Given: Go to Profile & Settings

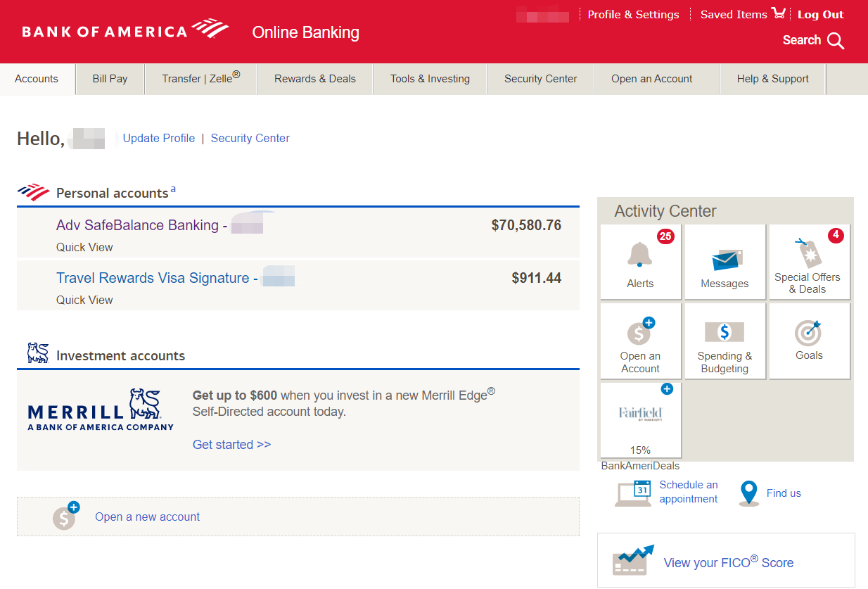Looking at the screenshot, I should 634,14.
